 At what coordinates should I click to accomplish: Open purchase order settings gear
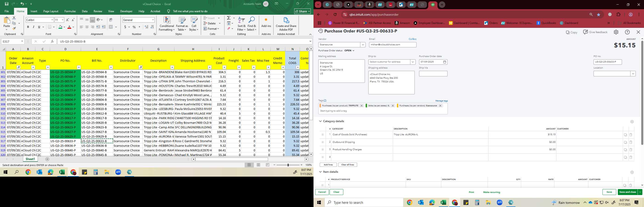(616, 32)
